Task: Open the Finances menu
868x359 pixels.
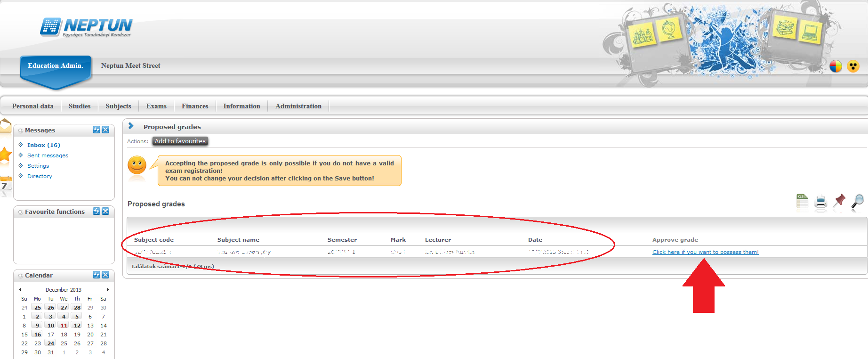Action: point(195,106)
